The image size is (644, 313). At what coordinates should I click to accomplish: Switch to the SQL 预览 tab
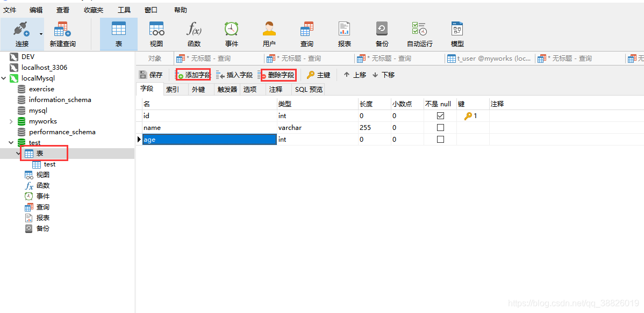pos(309,90)
